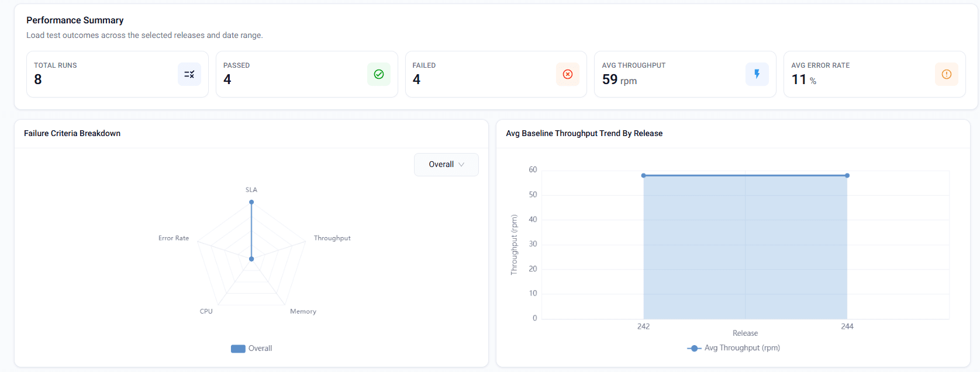
Task: Click the release 244 data point on the trend line
Action: (847, 175)
